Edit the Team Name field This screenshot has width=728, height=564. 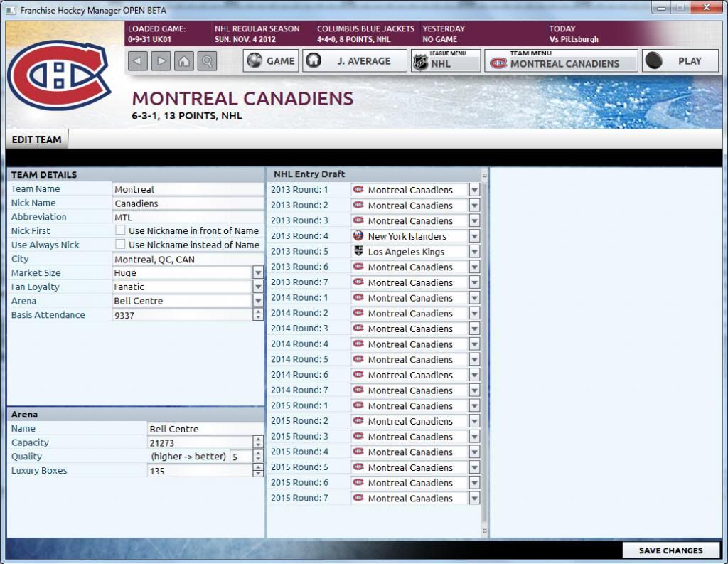188,189
